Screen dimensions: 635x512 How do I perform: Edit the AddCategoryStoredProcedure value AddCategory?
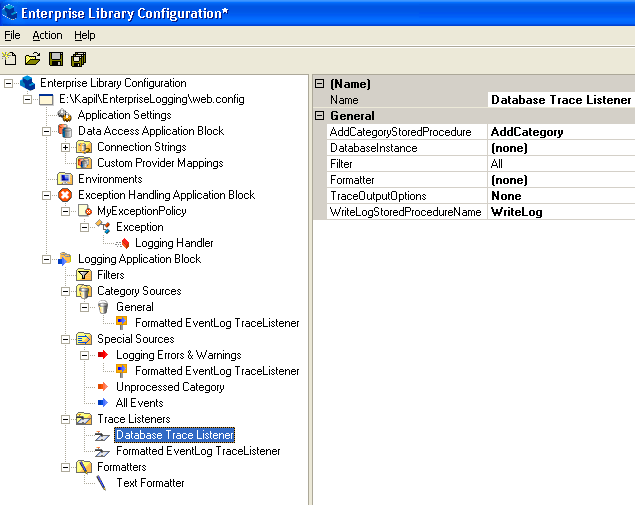point(561,132)
